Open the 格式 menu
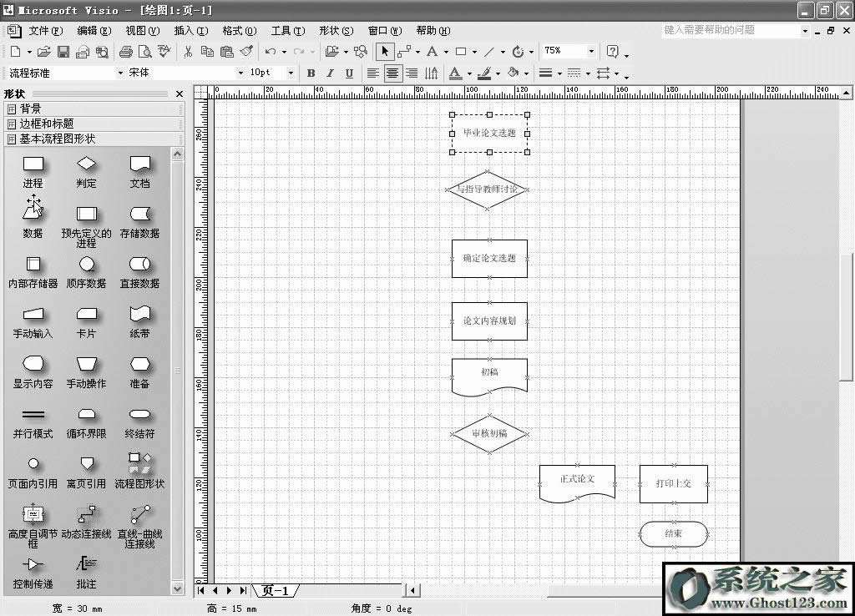The width and height of the screenshot is (855, 616). (x=238, y=31)
